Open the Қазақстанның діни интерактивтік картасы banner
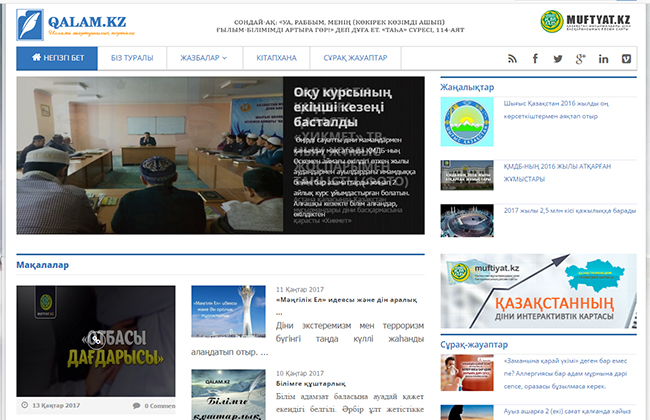Viewport: 650px width, 420px height. pos(538,291)
